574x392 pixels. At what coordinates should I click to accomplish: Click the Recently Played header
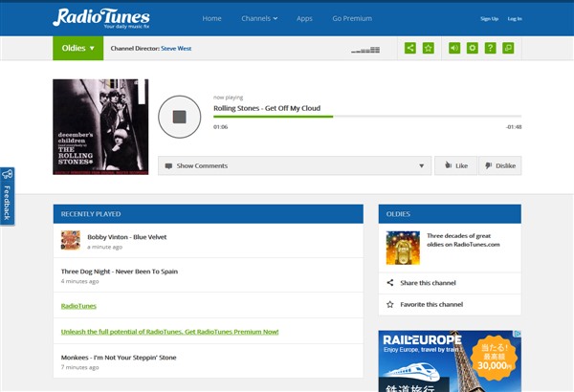209,214
